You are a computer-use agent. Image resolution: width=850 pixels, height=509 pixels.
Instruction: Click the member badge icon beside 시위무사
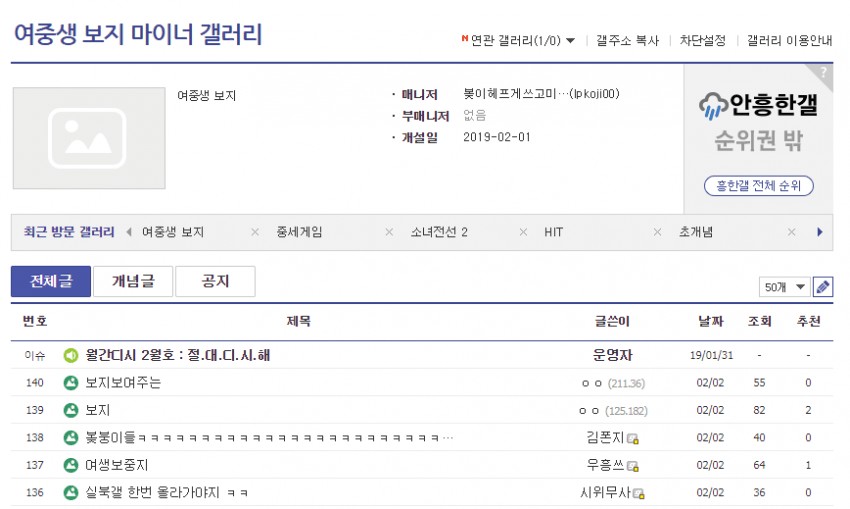click(x=639, y=493)
